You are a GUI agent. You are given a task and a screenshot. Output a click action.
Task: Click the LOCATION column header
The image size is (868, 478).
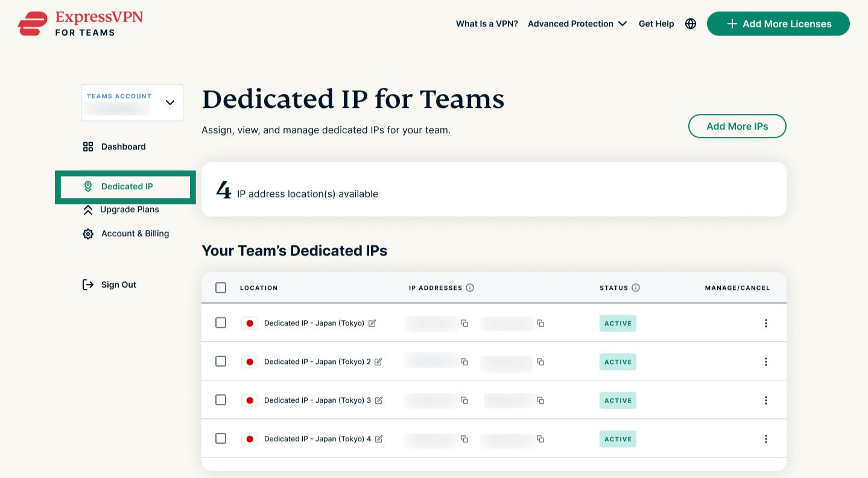click(259, 288)
